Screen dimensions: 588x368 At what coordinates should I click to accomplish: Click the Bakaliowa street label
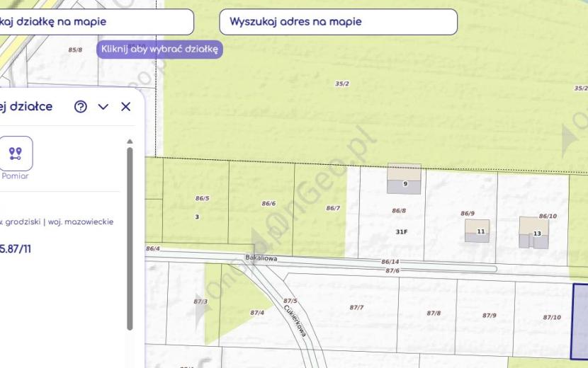point(261,258)
